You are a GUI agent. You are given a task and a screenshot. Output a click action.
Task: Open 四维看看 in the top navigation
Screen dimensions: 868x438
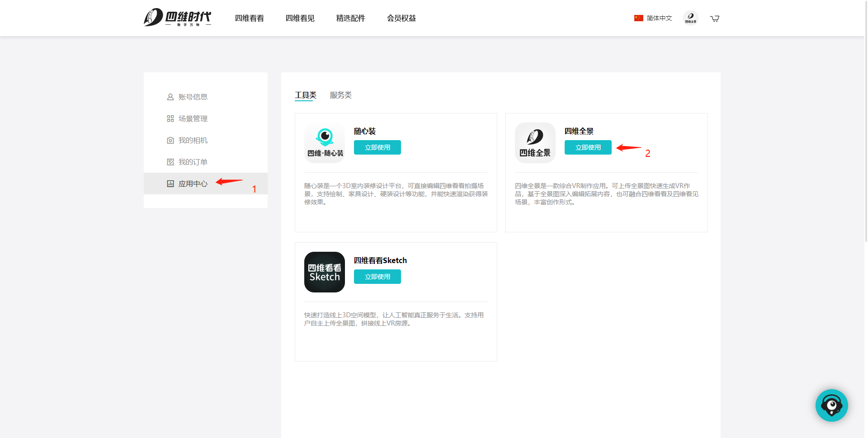click(x=249, y=18)
